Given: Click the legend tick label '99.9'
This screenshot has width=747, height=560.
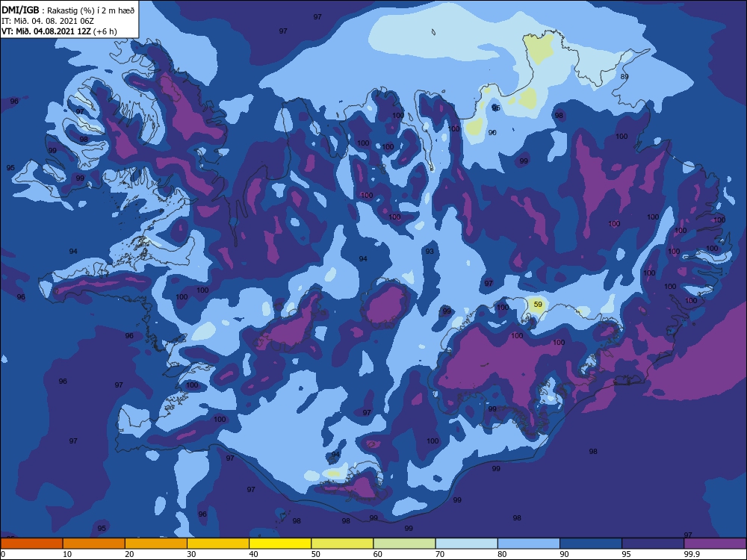Looking at the screenshot, I should click(691, 554).
